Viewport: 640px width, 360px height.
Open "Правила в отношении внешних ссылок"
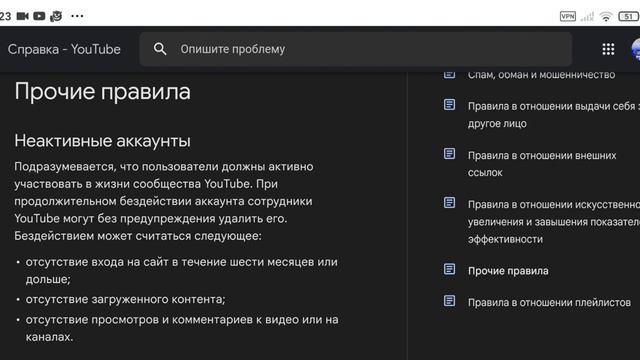(542, 164)
